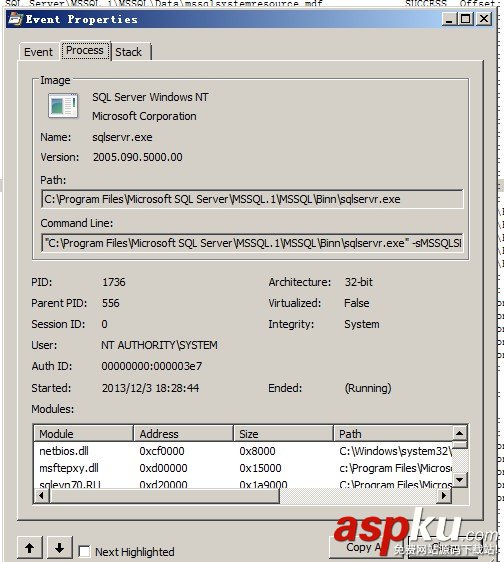Click the size 0x8000 cell
This screenshot has height=562, width=504.
[257, 451]
